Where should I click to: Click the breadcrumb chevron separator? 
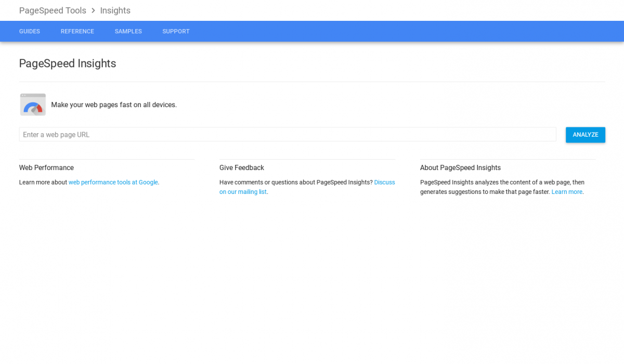point(93,10)
